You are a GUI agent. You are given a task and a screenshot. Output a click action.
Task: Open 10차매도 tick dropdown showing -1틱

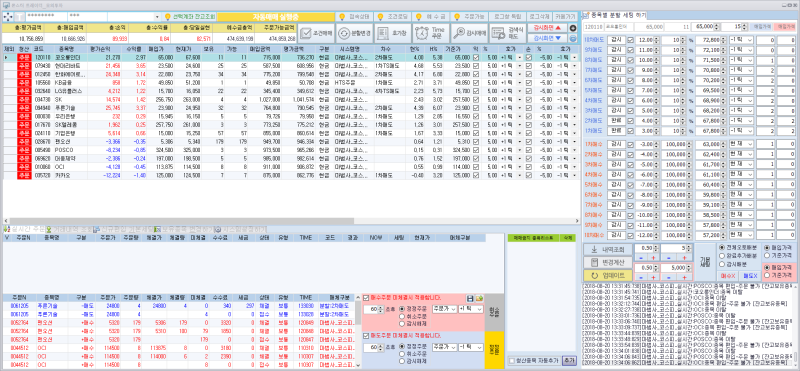(x=741, y=39)
